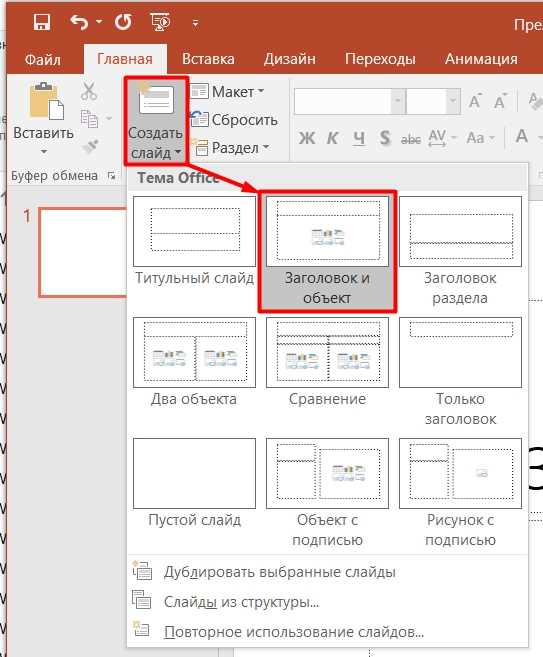Expand the Вставить paste options arrow
The height and width of the screenshot is (657, 543).
[x=44, y=152]
